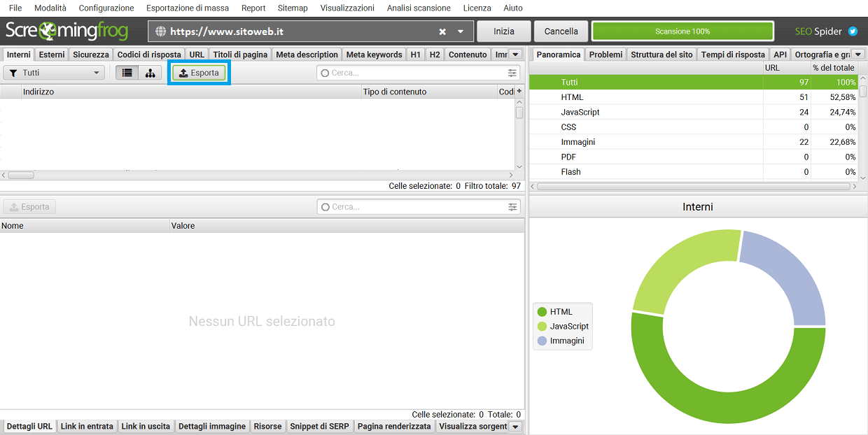Open search options sliders icon in top Cerca field
Image resolution: width=868 pixels, height=435 pixels.
coord(512,72)
